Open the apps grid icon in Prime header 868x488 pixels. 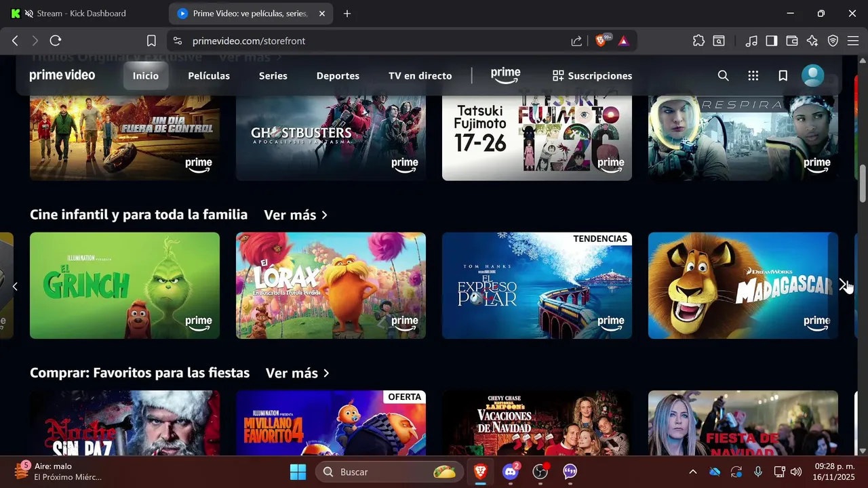pos(753,76)
